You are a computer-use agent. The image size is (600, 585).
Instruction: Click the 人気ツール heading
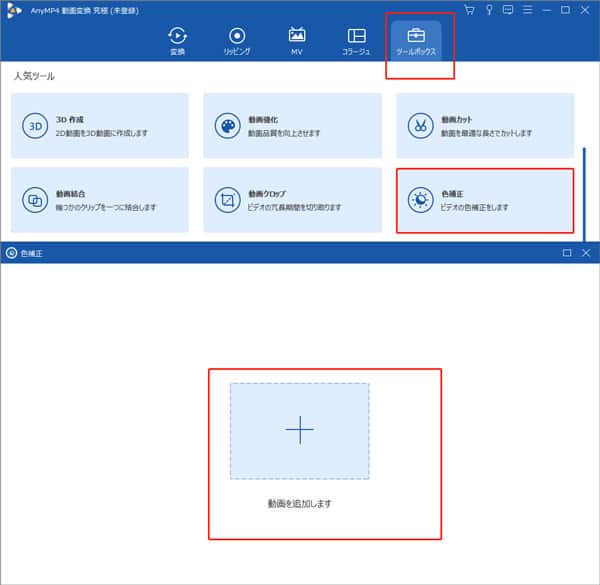[34, 76]
